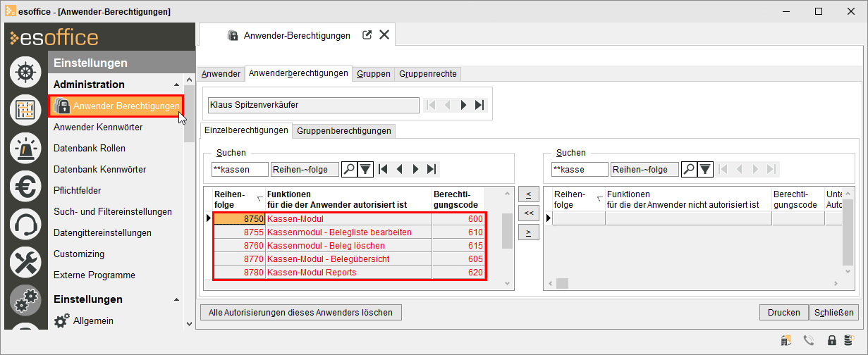
Task: Open Pflichtfelder in sidebar
Action: click(77, 191)
